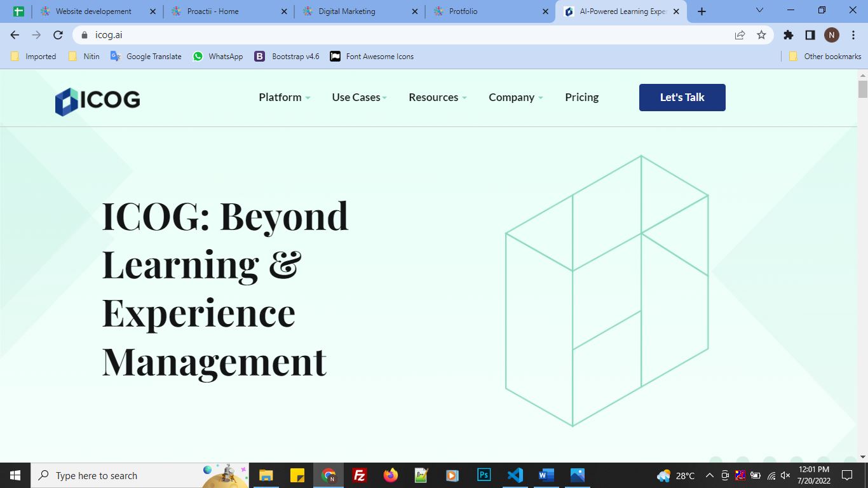Click the moon lander search highlight icon
Image resolution: width=868 pixels, height=488 pixels.
point(225,475)
